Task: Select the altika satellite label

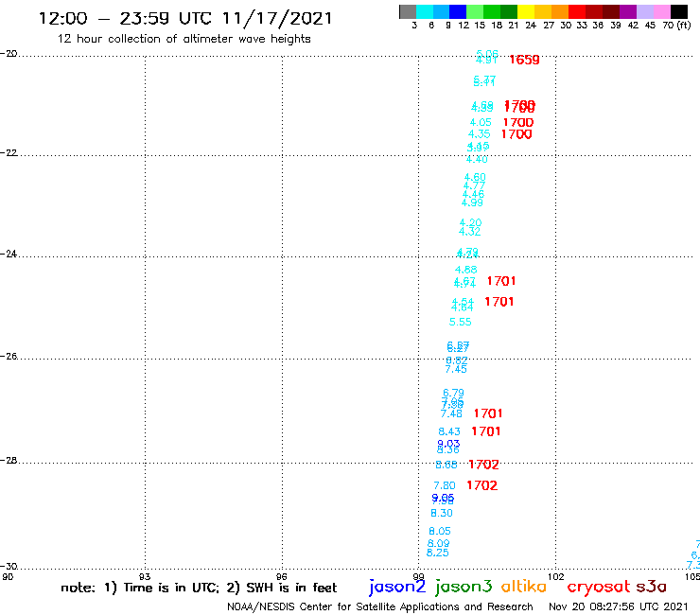Action: coord(524,586)
